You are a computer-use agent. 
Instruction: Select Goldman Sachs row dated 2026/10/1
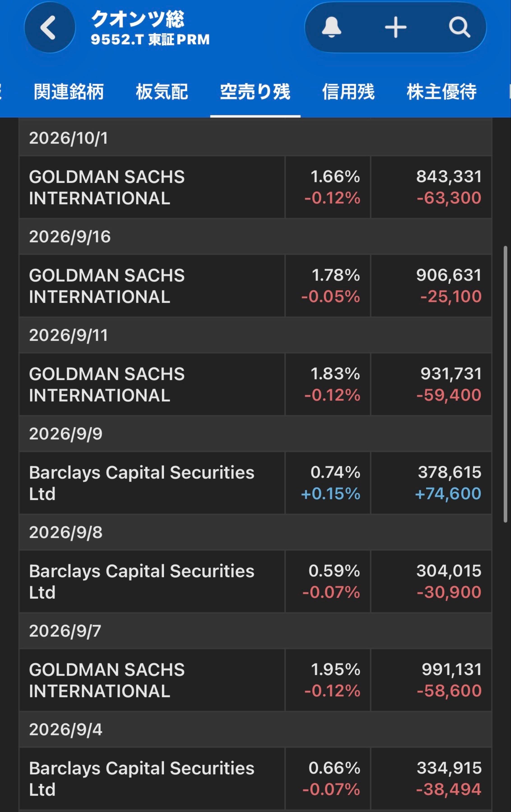coord(255,187)
